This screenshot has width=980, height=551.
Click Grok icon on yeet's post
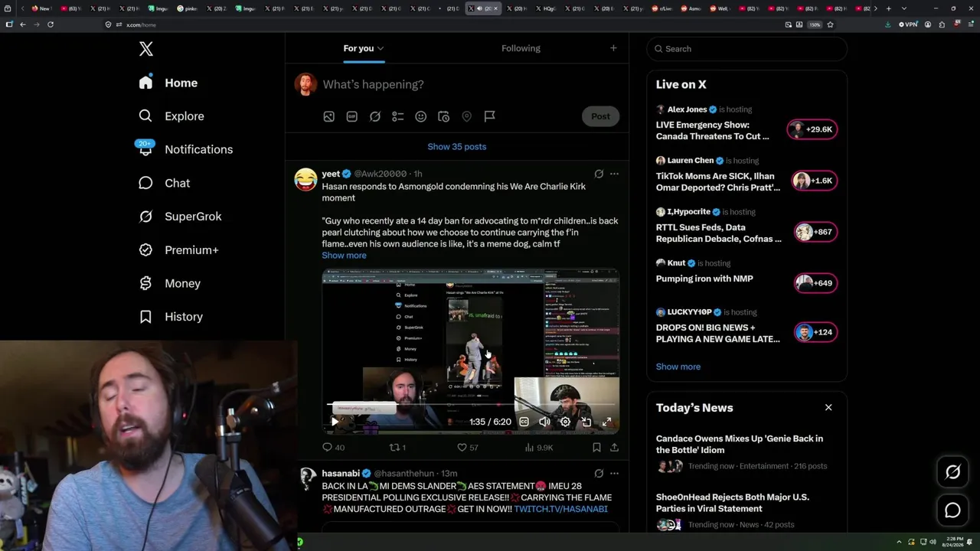click(599, 174)
